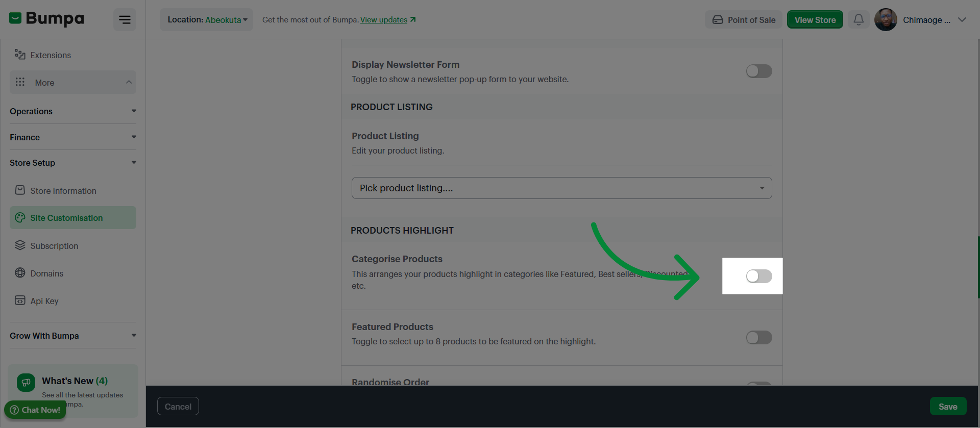Expand the Finance section
Image resolution: width=980 pixels, height=428 pixels.
click(x=73, y=137)
